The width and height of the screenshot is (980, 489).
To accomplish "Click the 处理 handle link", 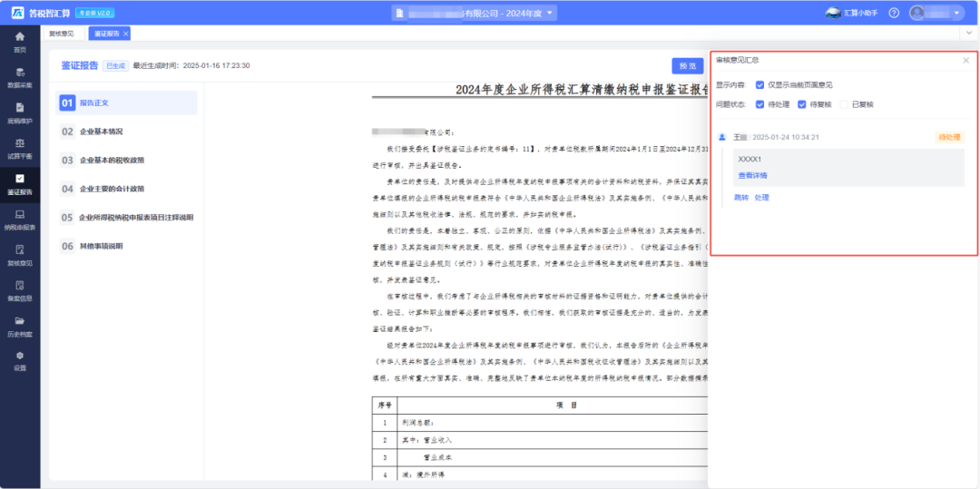I will tap(761, 198).
